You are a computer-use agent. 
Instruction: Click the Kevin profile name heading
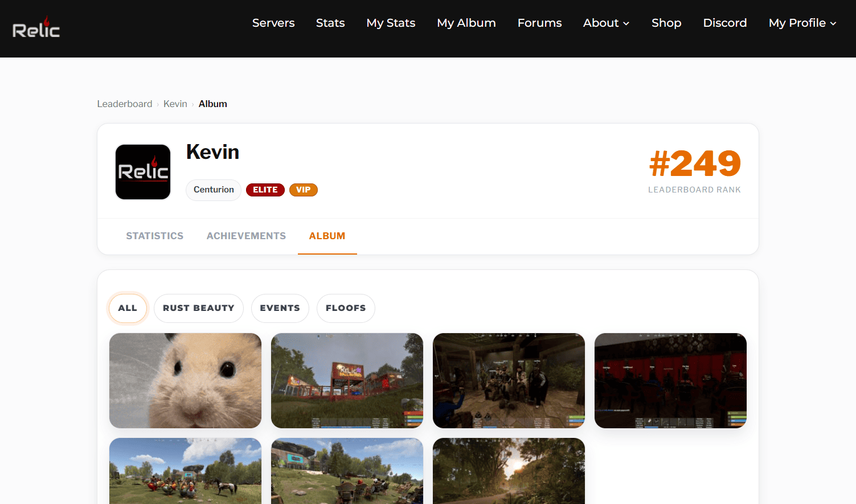point(212,152)
